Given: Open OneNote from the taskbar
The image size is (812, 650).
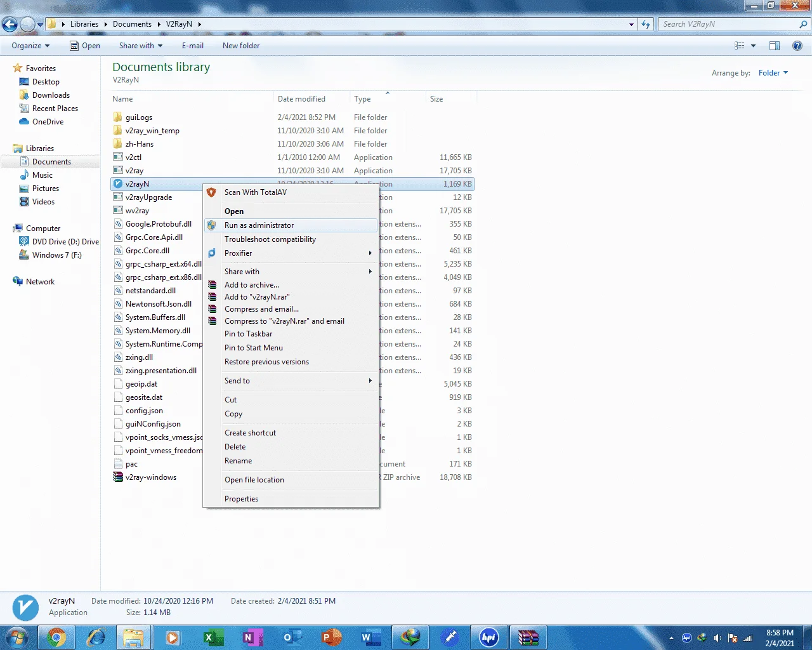Looking at the screenshot, I should 252,637.
